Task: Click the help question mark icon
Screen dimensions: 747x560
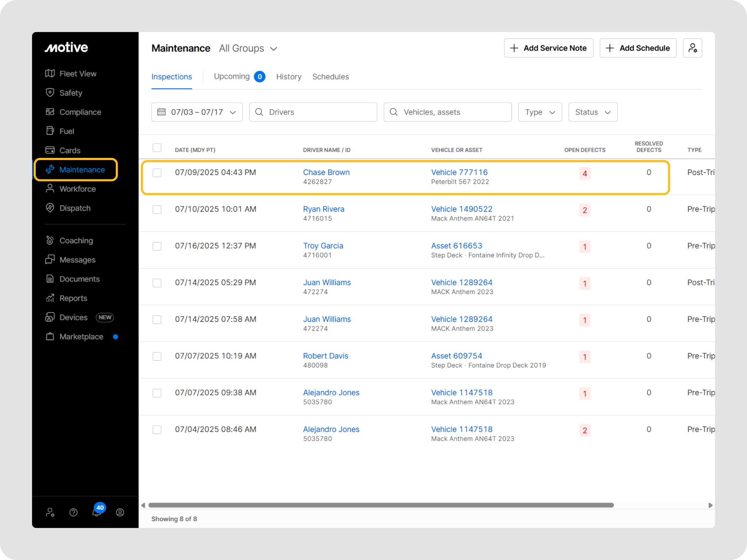Action: tap(73, 513)
